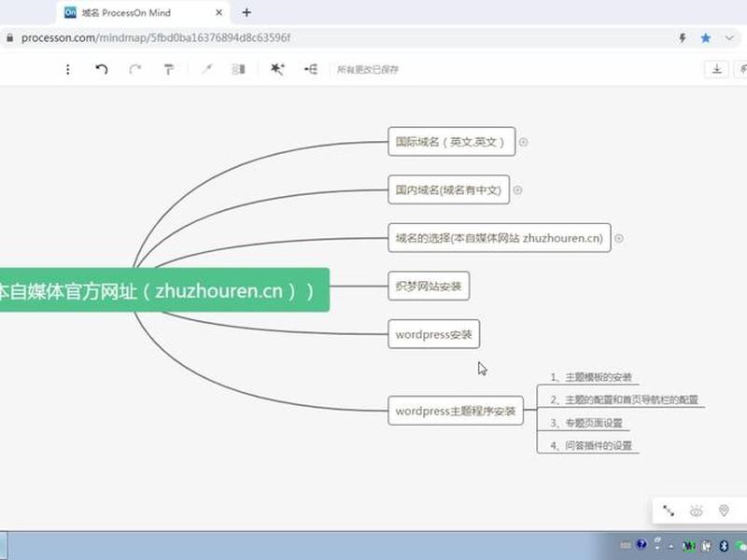747x560 pixels.
Task: Select subtopic 1、主题模板的安装
Action: [591, 377]
